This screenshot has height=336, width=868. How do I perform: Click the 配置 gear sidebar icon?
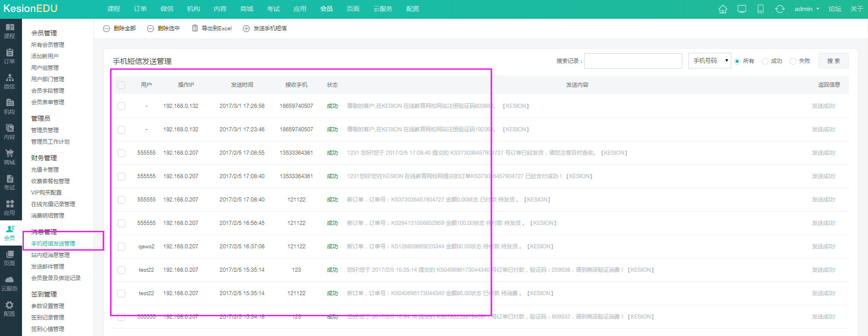(x=10, y=308)
